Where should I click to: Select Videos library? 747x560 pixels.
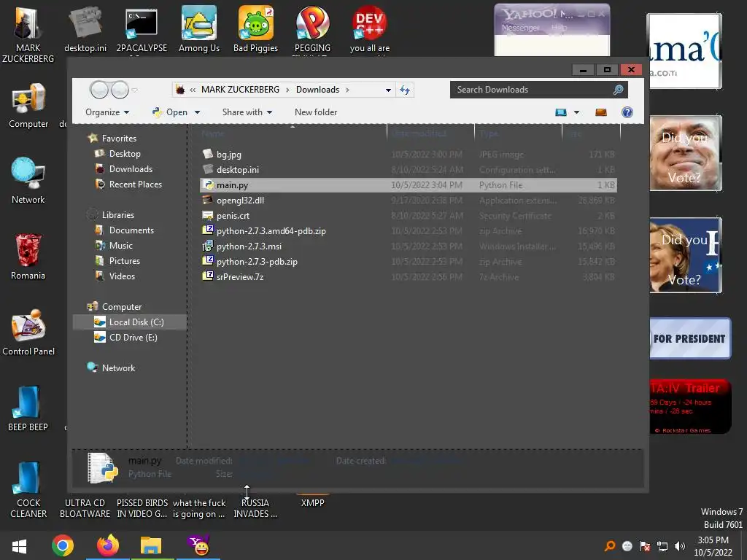tap(122, 276)
